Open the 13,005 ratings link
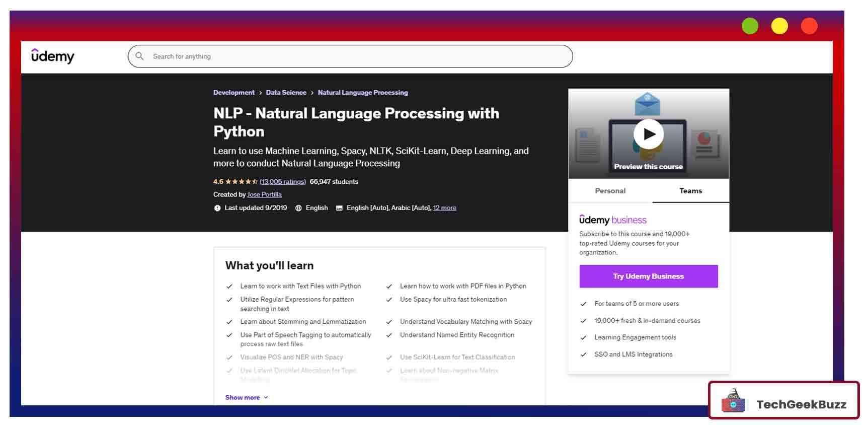The image size is (868, 425). (x=282, y=182)
